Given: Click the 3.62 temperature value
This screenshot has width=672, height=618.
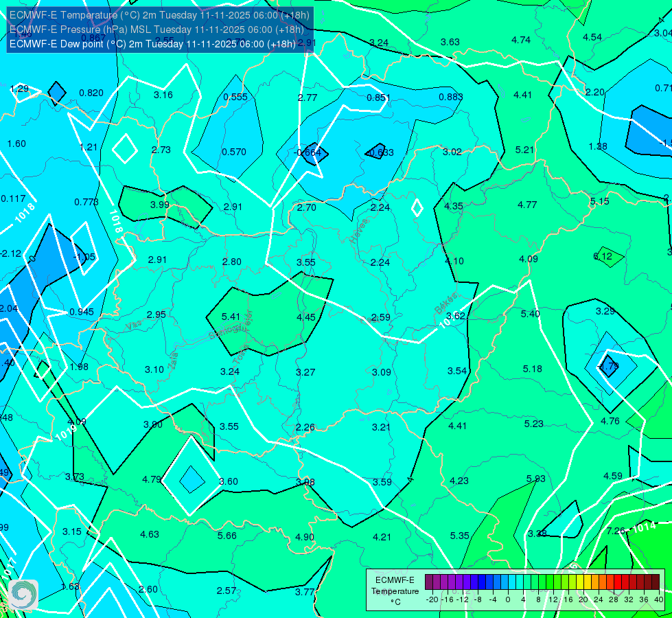Looking at the screenshot, I should click(456, 316).
